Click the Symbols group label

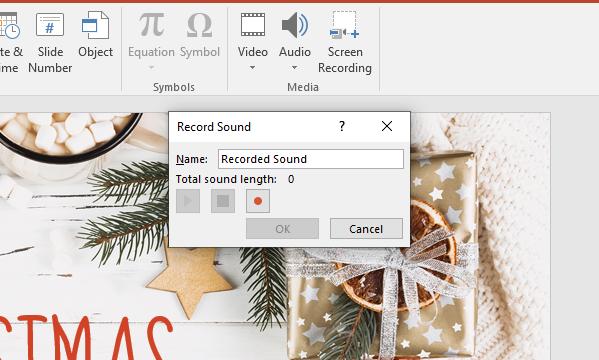pos(174,87)
